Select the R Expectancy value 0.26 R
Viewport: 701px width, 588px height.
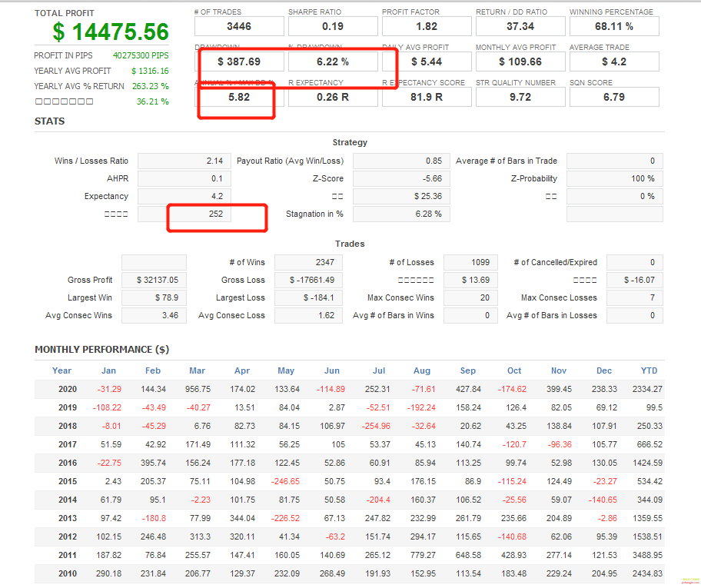pyautogui.click(x=333, y=97)
